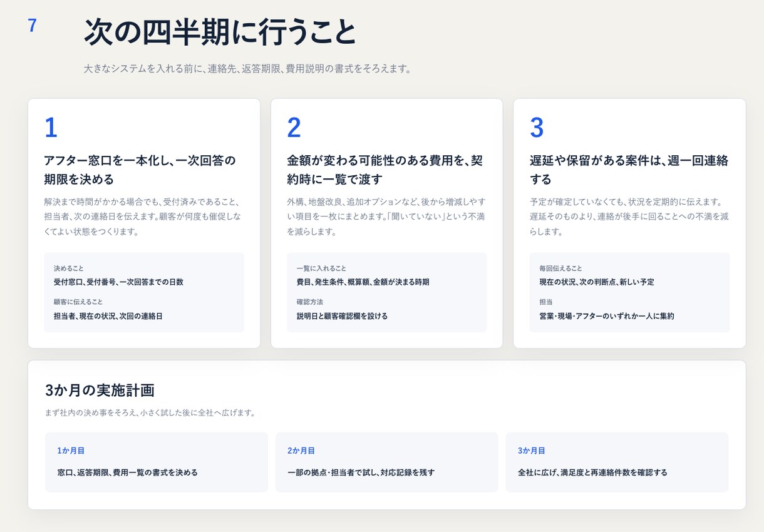The image size is (764, 532).
Task: Click text 営業・現場・アフターのいずれか一人に集約
Action: 607,316
